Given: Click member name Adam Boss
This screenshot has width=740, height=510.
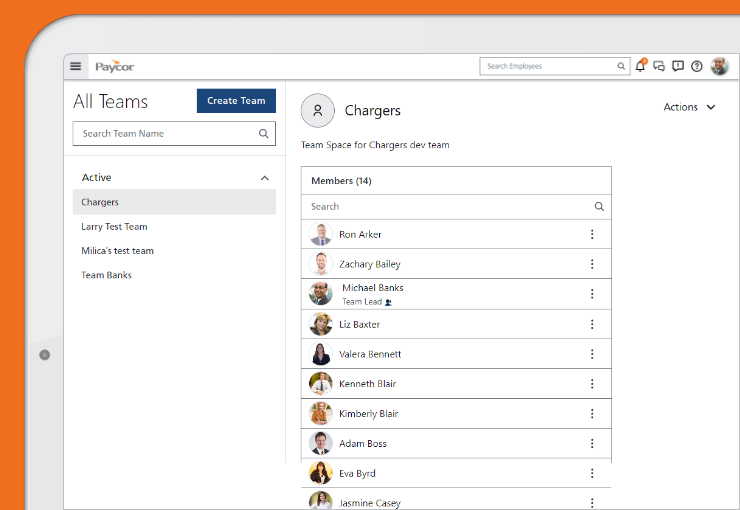Looking at the screenshot, I should 362,444.
